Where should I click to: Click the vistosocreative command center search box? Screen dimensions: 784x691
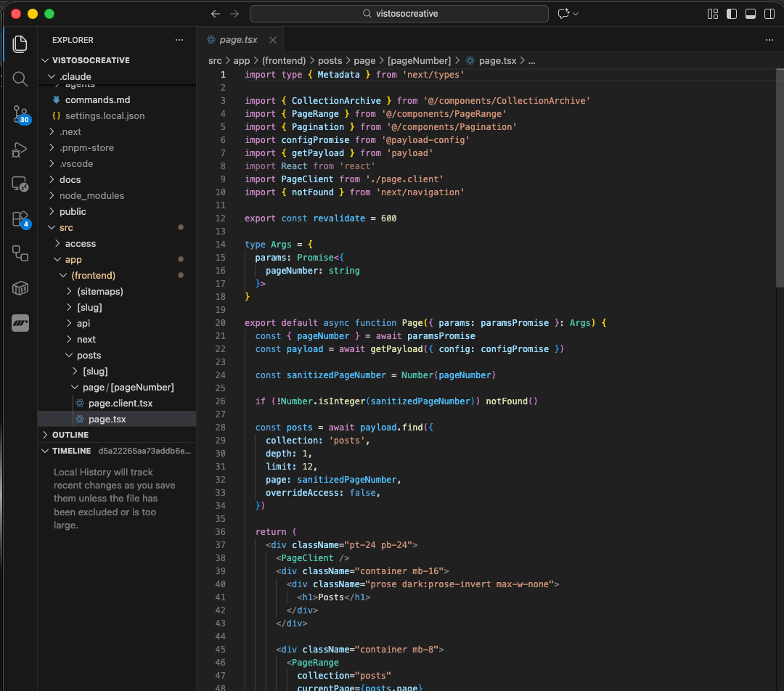coord(399,14)
